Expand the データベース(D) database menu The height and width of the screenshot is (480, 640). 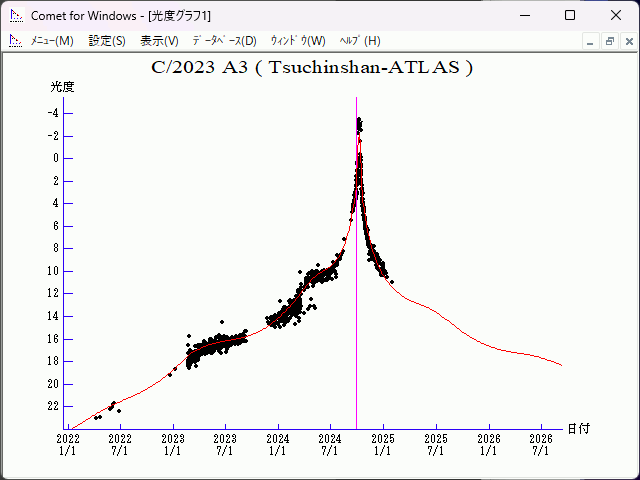pos(224,41)
